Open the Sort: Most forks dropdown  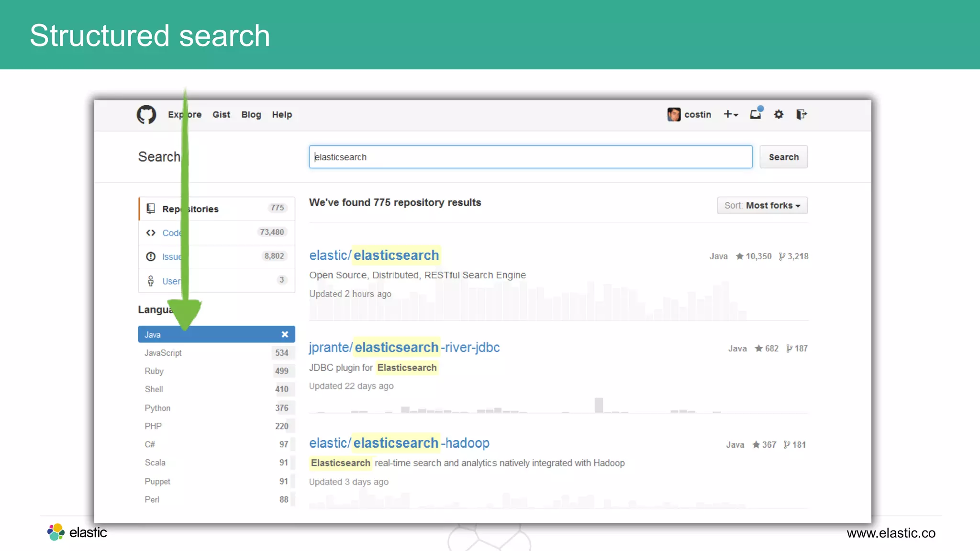tap(762, 205)
